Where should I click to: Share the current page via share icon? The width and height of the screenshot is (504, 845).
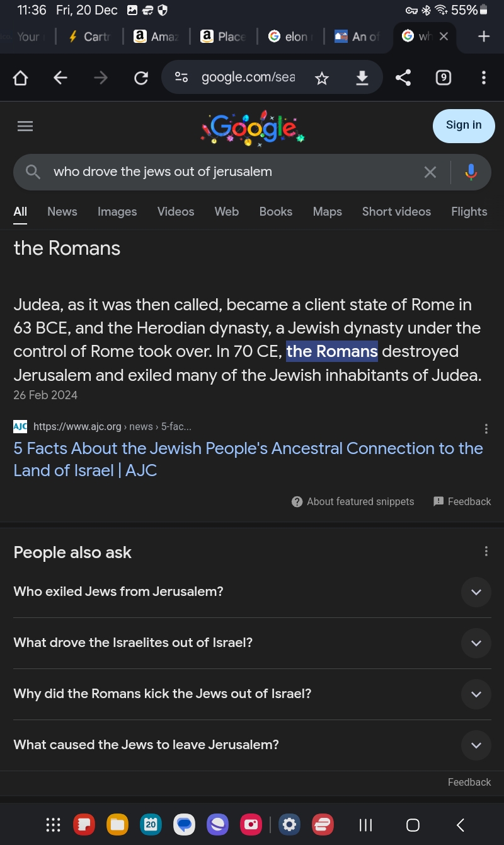tap(403, 77)
